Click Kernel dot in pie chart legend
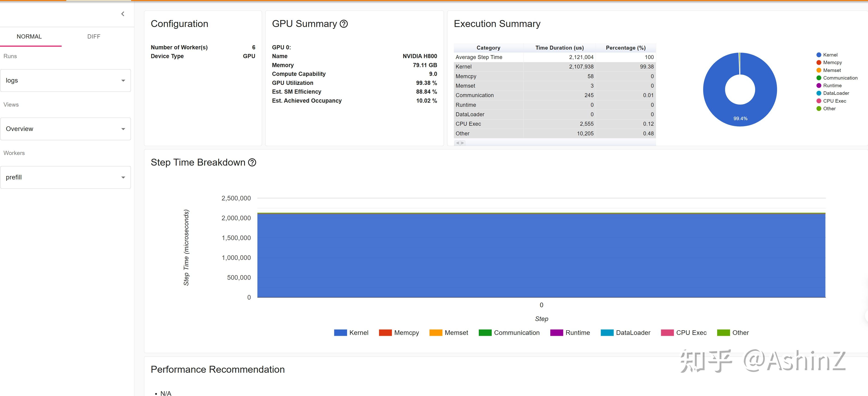This screenshot has width=868, height=396. pos(819,55)
